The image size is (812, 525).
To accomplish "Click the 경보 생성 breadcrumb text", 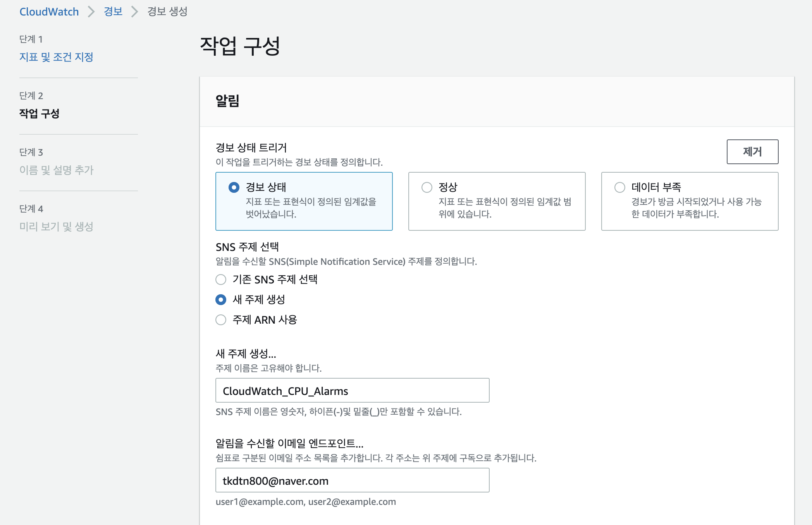I will (167, 12).
